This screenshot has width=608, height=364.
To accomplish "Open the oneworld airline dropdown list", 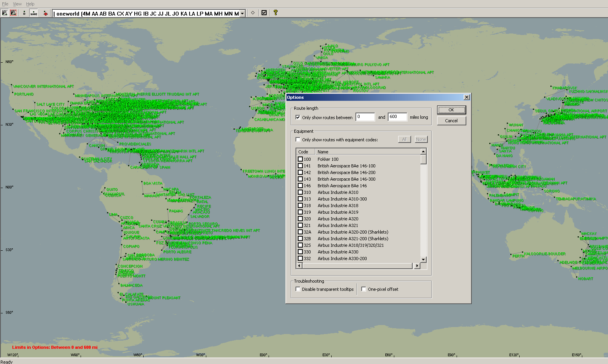I will (242, 13).
